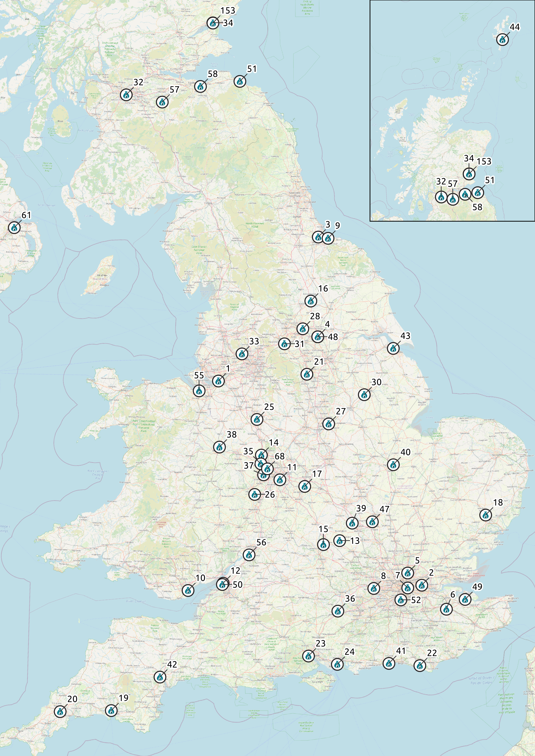535x756 pixels.
Task: Select marker 36 west of London
Action: pyautogui.click(x=338, y=611)
